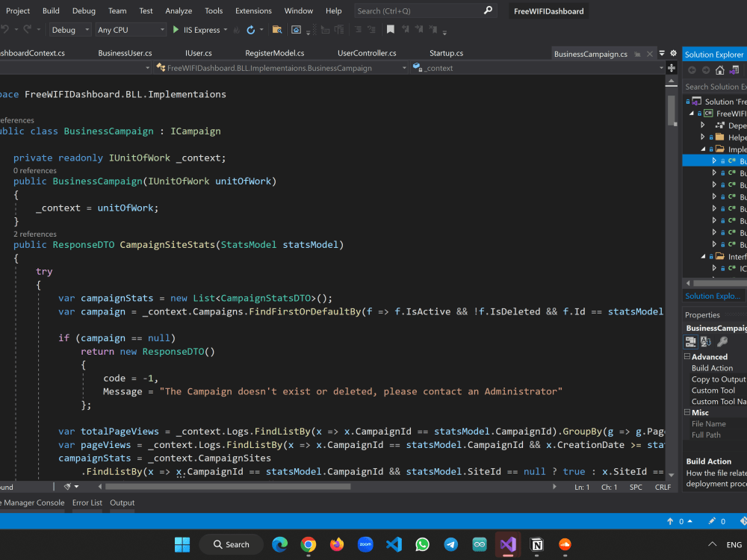Click the toolbar icon showing a house in a window

tap(296, 30)
